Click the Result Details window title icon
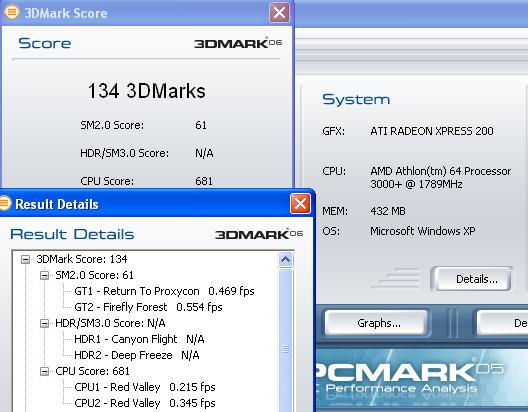 tap(5, 204)
